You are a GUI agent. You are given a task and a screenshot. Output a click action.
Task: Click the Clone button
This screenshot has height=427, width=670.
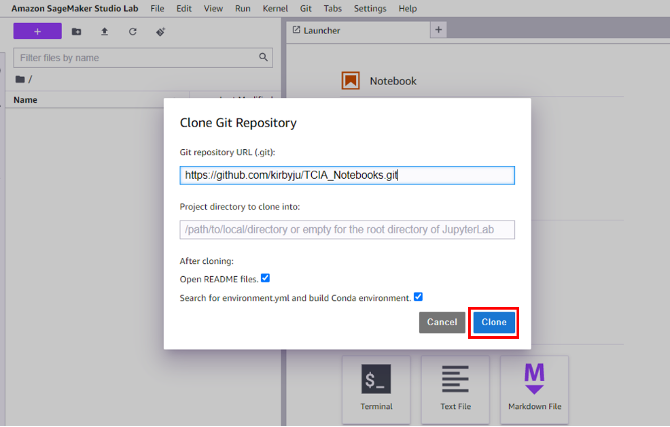pos(494,322)
